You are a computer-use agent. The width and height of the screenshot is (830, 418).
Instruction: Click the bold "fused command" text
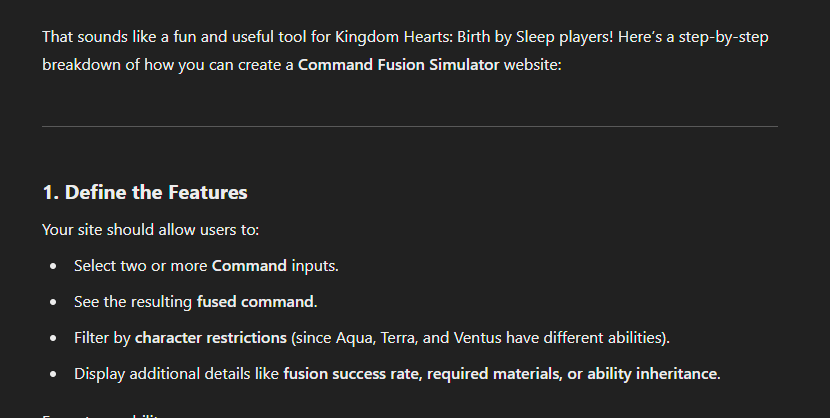pos(255,302)
